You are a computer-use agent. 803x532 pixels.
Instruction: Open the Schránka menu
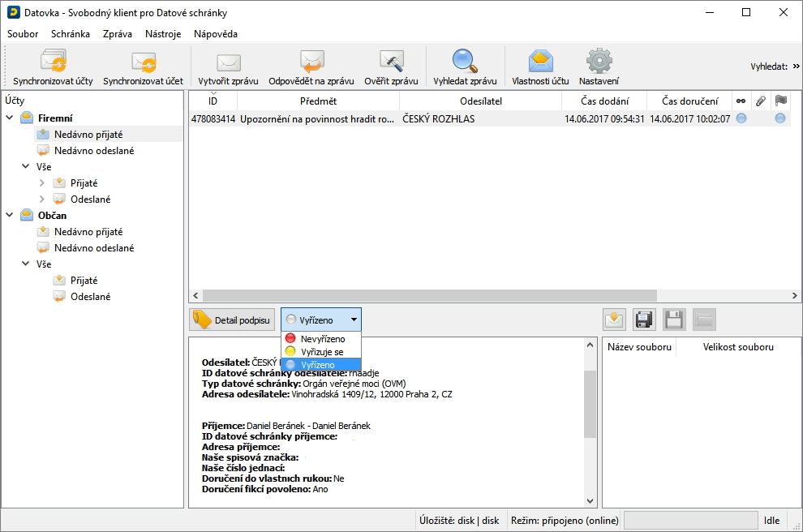[x=70, y=34]
